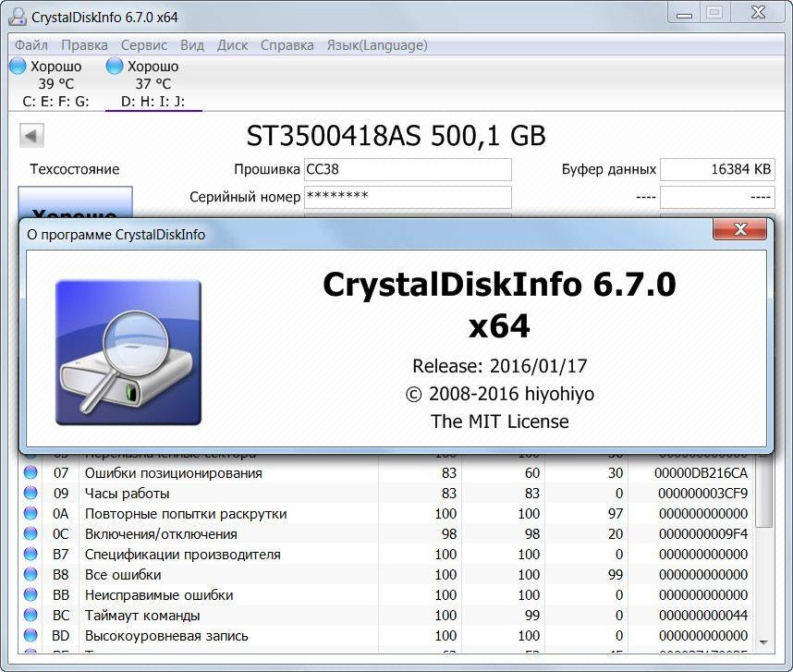The height and width of the screenshot is (672, 793).
Task: Click the Буфер данных field 16384 KB
Action: pyautogui.click(x=717, y=169)
